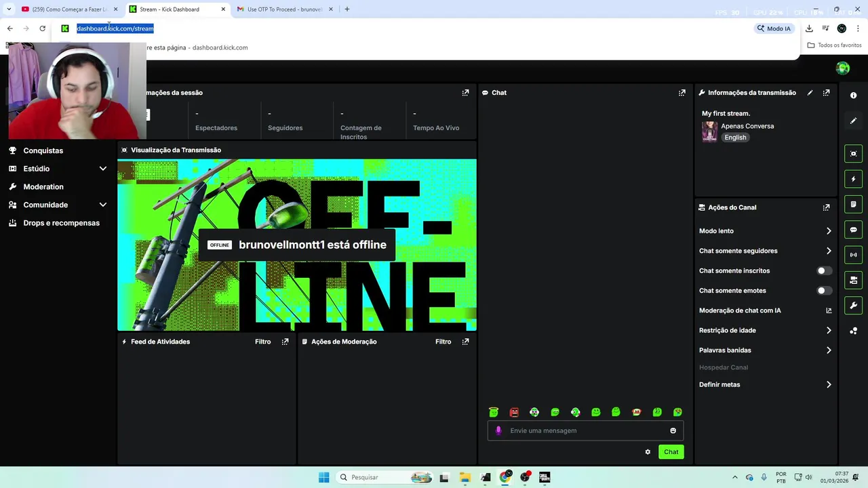Open the emoji picker in chat input
Viewport: 868px width, 488px height.
[x=673, y=430]
